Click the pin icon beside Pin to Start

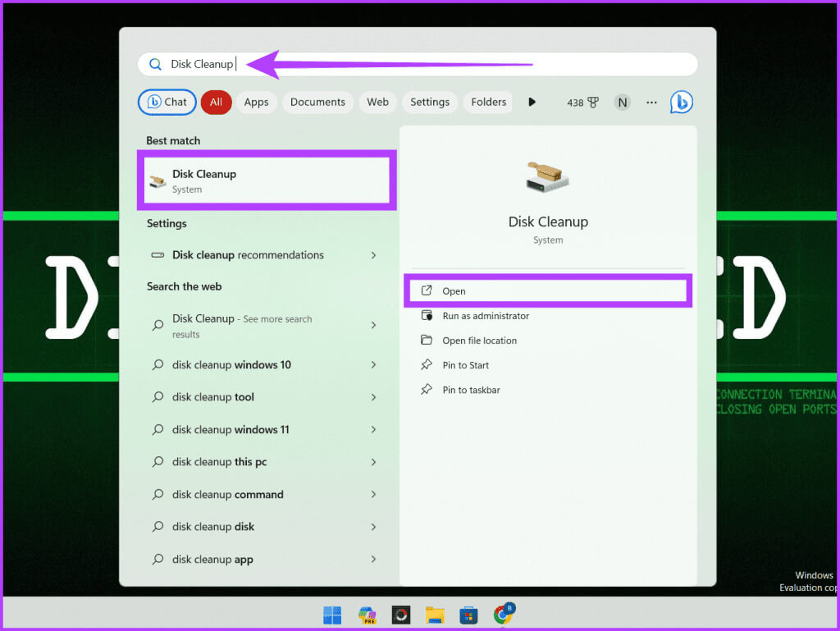click(x=427, y=365)
